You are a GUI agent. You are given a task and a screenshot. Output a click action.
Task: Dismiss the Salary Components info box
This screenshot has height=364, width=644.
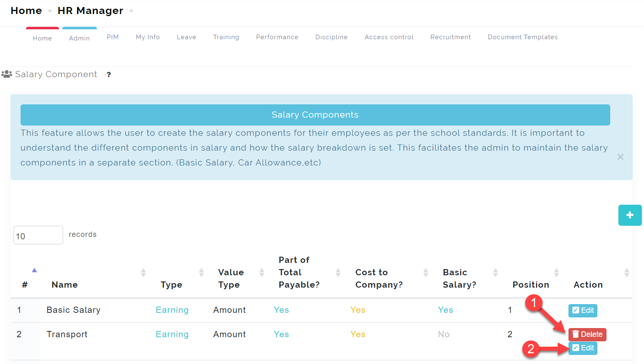click(x=620, y=157)
